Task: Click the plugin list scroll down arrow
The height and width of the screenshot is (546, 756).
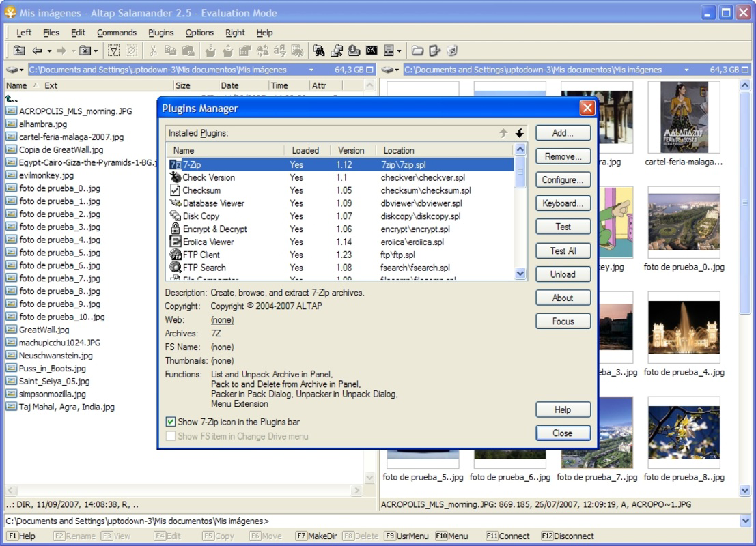Action: click(520, 274)
